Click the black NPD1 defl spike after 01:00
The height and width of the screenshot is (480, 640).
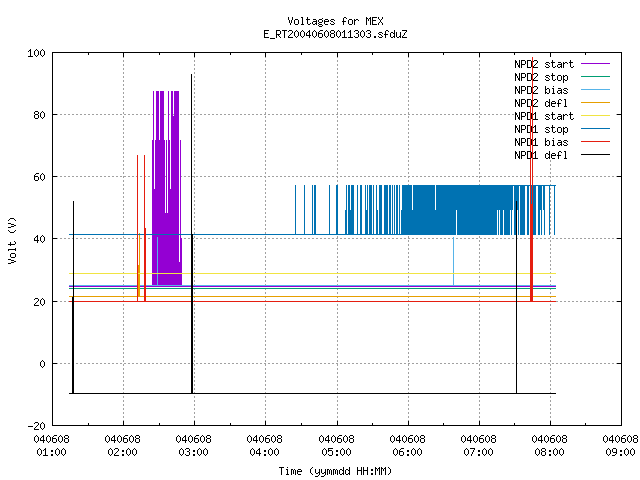click(x=73, y=297)
